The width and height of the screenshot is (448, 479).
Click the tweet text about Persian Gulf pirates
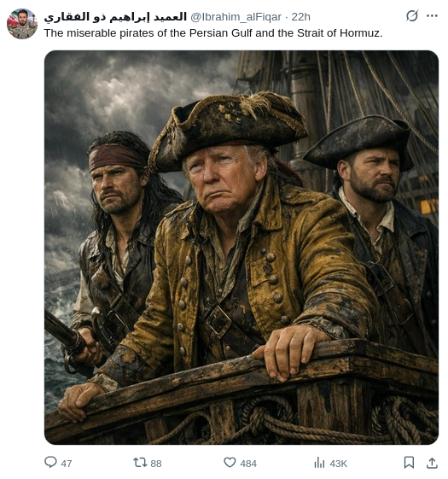point(213,33)
